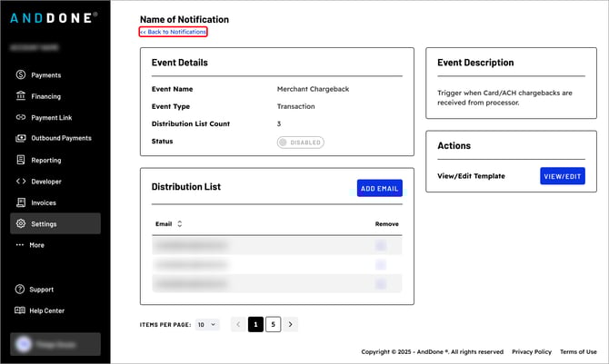Image resolution: width=609 pixels, height=364 pixels.
Task: Click the Back to Notifications link
Action: 174,32
